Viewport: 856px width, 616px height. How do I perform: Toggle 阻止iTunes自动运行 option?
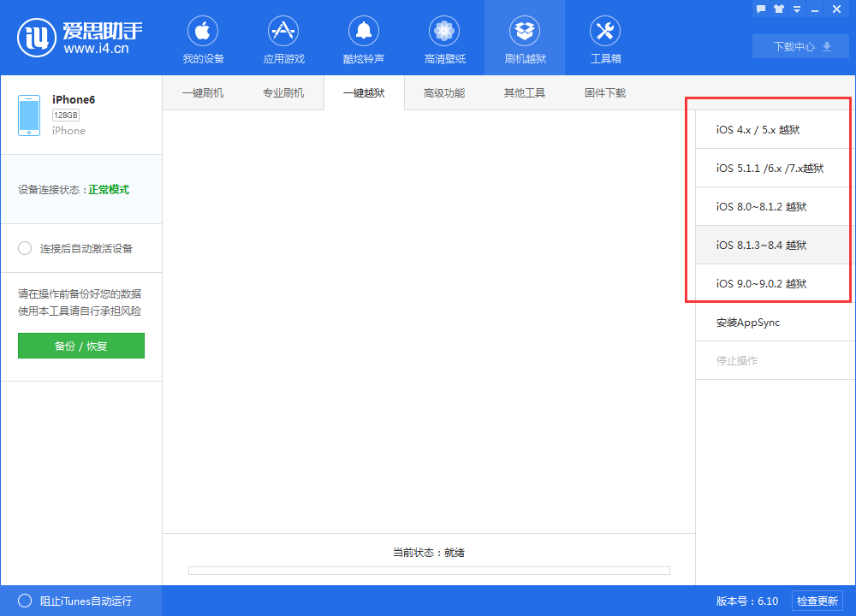coord(26,601)
